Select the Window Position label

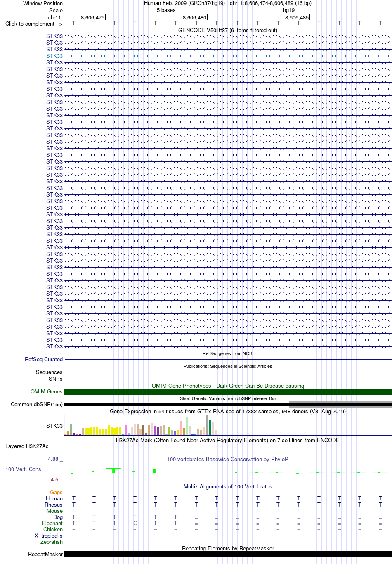[x=43, y=3]
